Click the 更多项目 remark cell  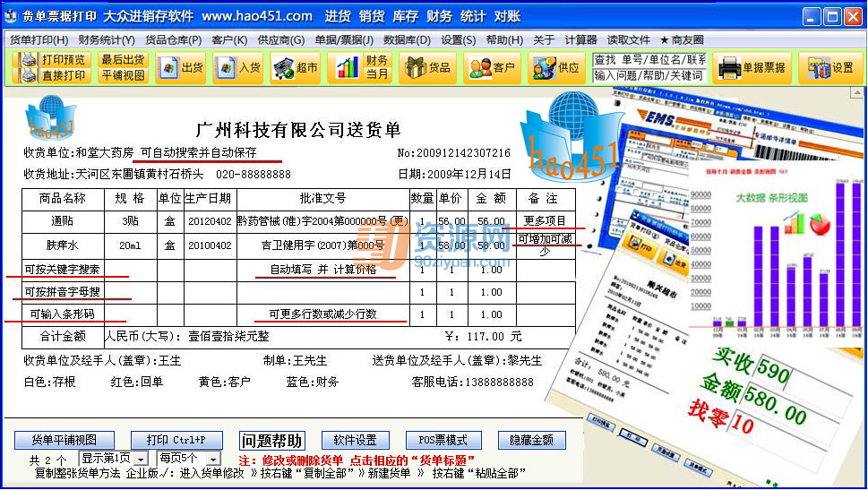(x=546, y=221)
